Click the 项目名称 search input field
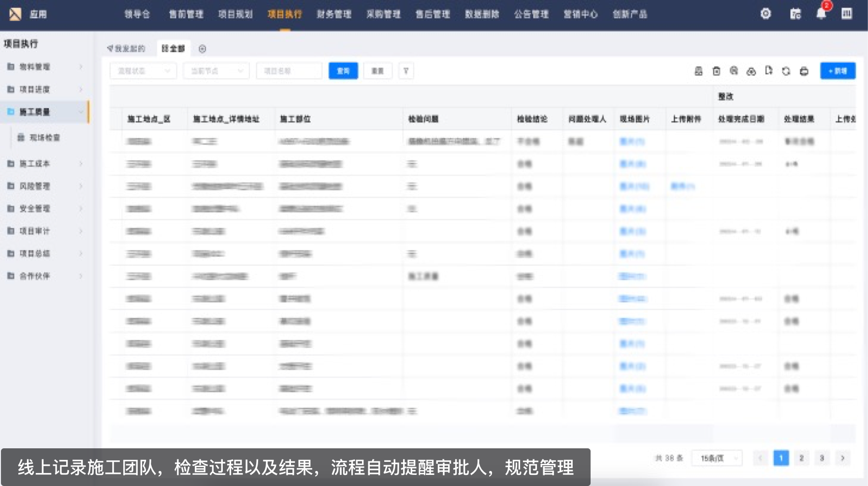The width and height of the screenshot is (868, 486). click(289, 71)
